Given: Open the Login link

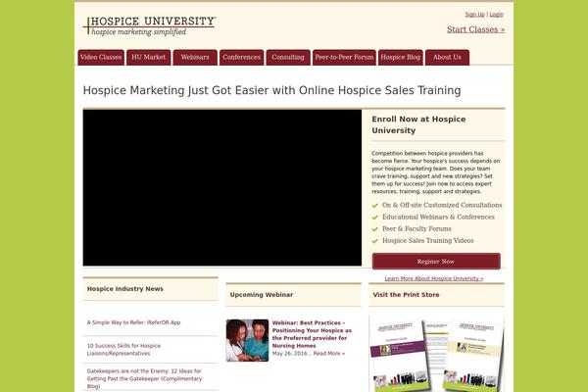Looking at the screenshot, I should coord(496,15).
